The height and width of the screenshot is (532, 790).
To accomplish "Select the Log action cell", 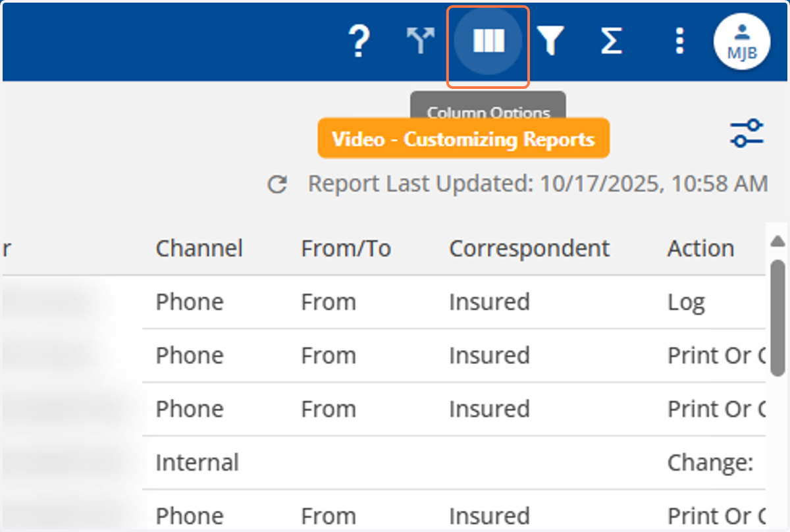I will pos(686,302).
